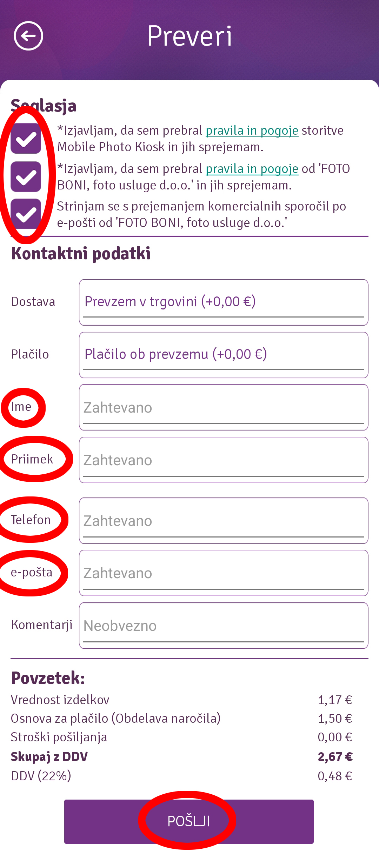The image size is (379, 868).
Task: Disable commercial e-mail messages consent checkbox
Action: click(26, 214)
